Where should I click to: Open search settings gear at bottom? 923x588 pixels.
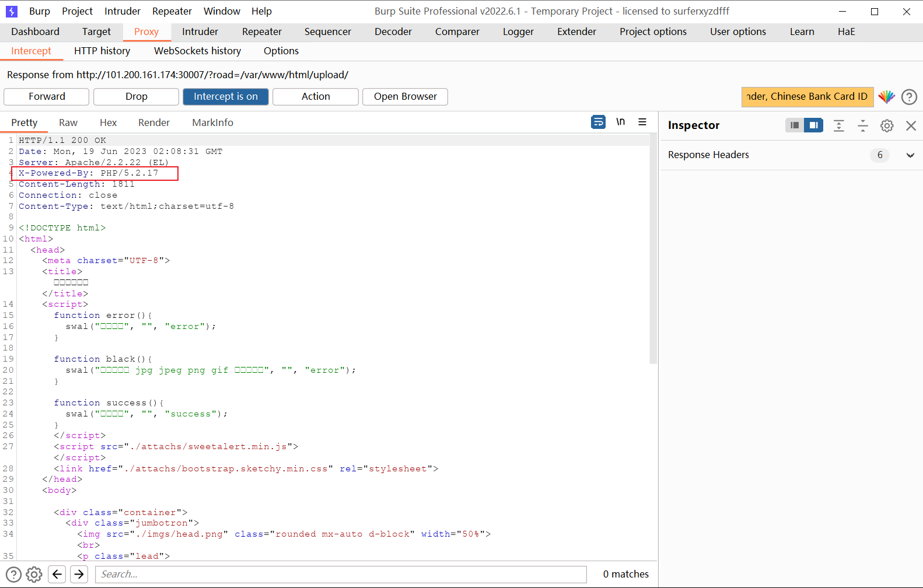34,575
